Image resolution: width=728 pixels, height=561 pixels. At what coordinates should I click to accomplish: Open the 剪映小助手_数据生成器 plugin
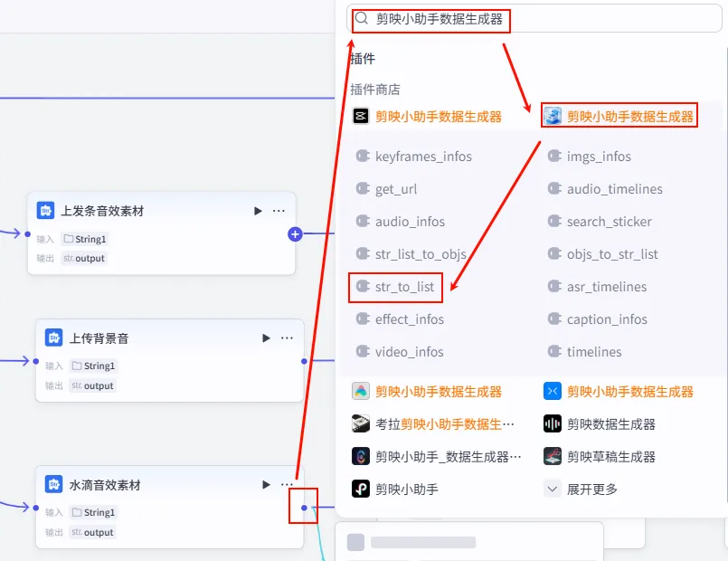pyautogui.click(x=437, y=457)
